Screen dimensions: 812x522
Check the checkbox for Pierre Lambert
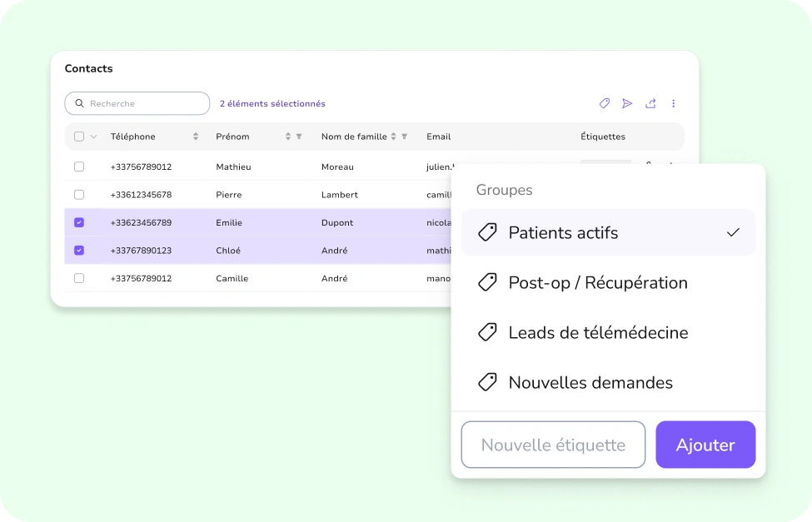click(x=79, y=195)
